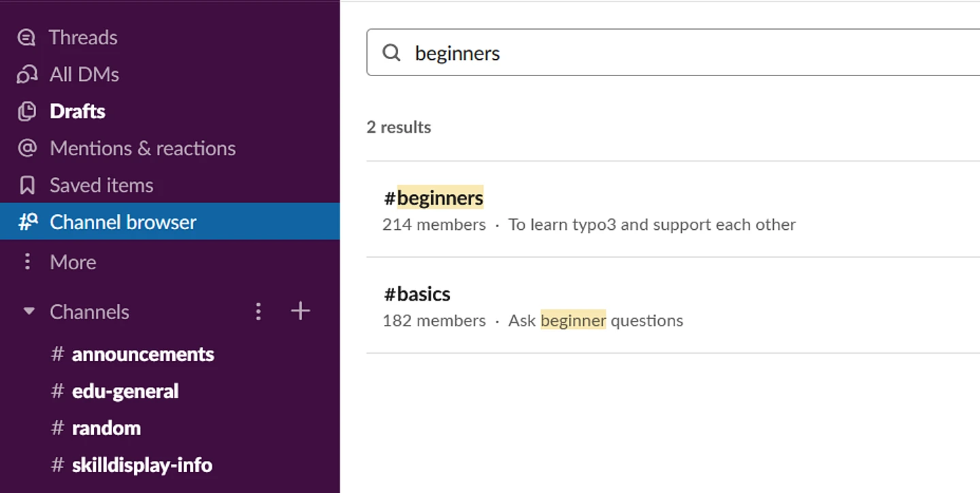Screen dimensions: 980x493
Task: Select the announcements channel
Action: point(143,354)
